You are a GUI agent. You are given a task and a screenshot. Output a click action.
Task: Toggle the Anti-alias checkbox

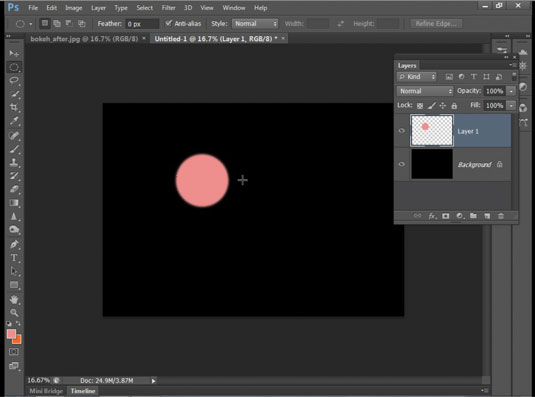pos(168,23)
